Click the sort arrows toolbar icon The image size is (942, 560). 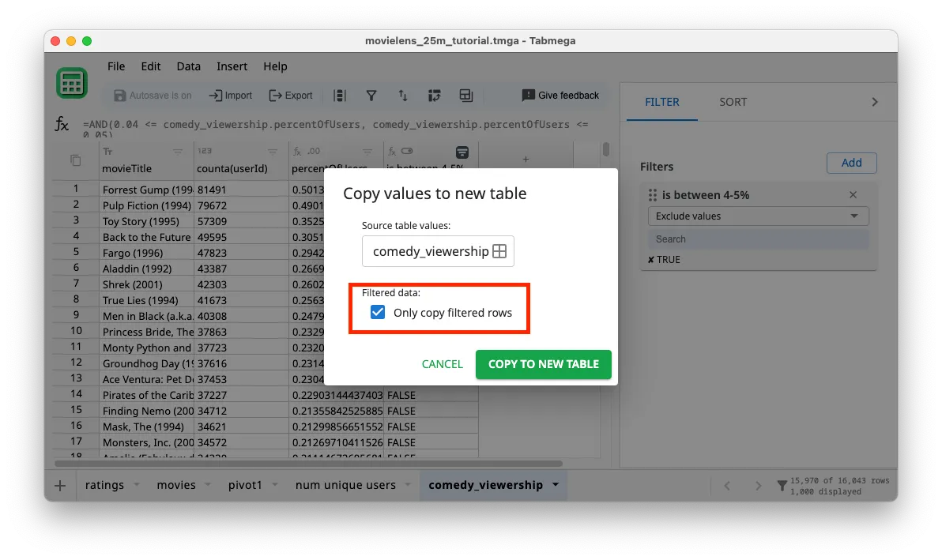tap(402, 96)
